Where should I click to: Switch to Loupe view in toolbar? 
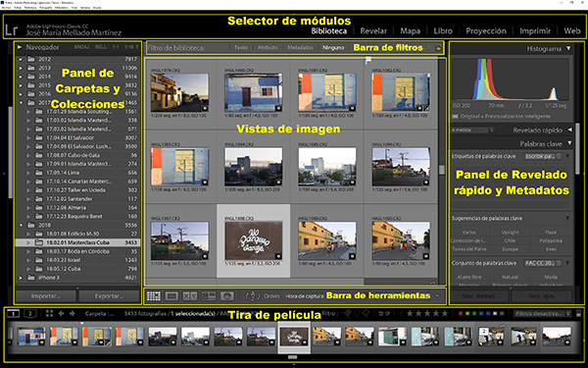coord(171,296)
